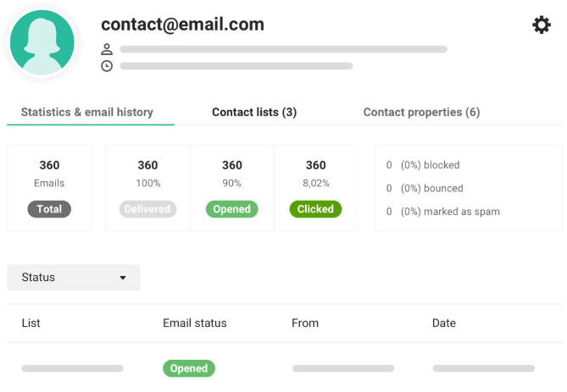Screen dimensions: 567x392
Task: Click the gray Total badge
Action: (49, 209)
